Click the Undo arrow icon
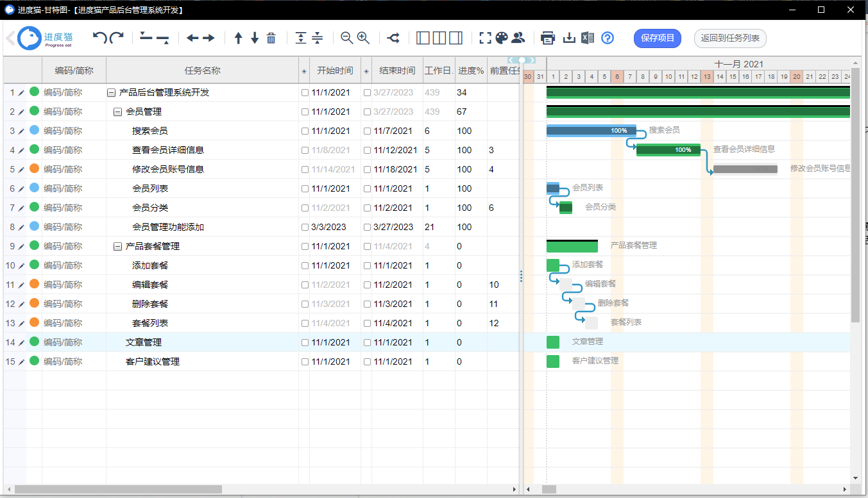 [x=99, y=38]
